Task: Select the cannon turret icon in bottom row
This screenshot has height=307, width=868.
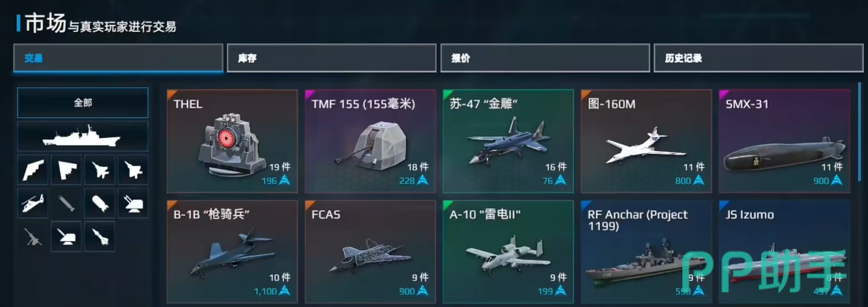Action: coord(66,237)
